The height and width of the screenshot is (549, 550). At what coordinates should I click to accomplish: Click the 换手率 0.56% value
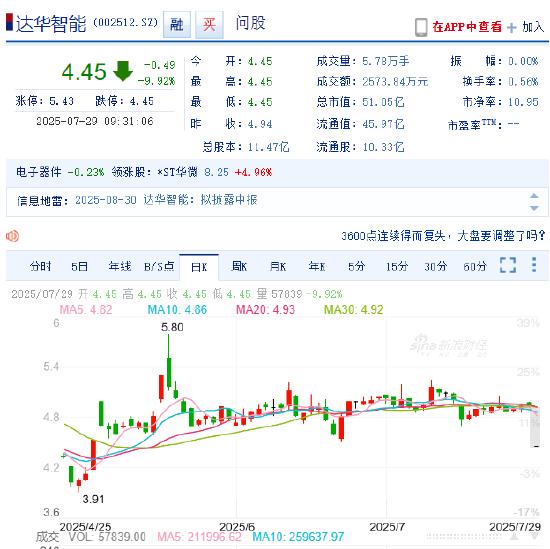(x=523, y=82)
